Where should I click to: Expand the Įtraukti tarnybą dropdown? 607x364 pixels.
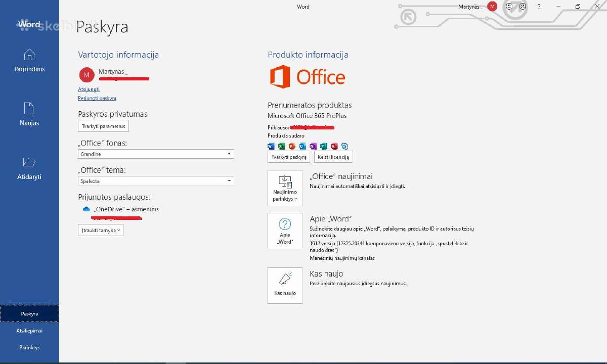[x=101, y=231]
